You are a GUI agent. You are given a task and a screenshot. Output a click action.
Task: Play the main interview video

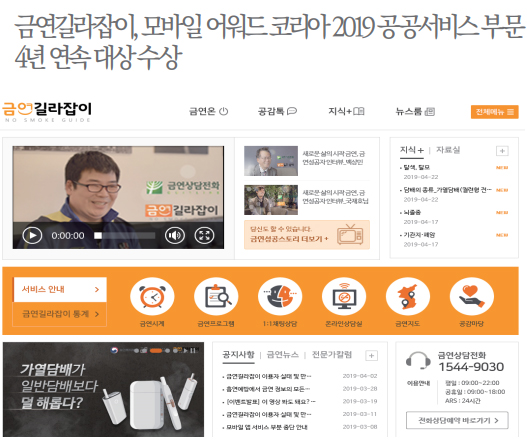click(32, 235)
